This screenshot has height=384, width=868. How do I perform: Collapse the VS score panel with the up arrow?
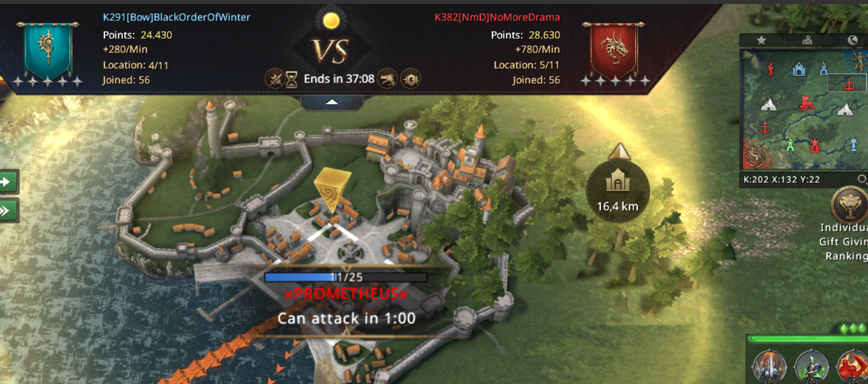(332, 102)
